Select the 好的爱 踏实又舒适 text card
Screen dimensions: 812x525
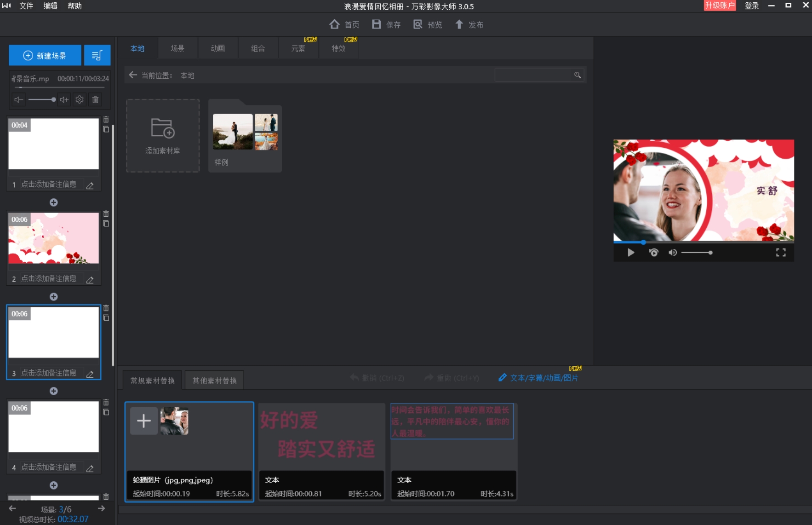321,452
